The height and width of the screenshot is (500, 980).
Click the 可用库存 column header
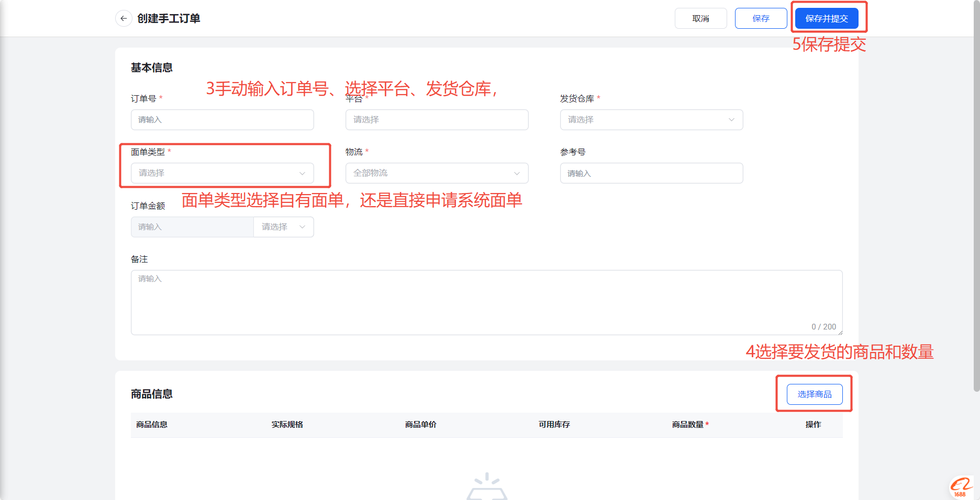(554, 425)
